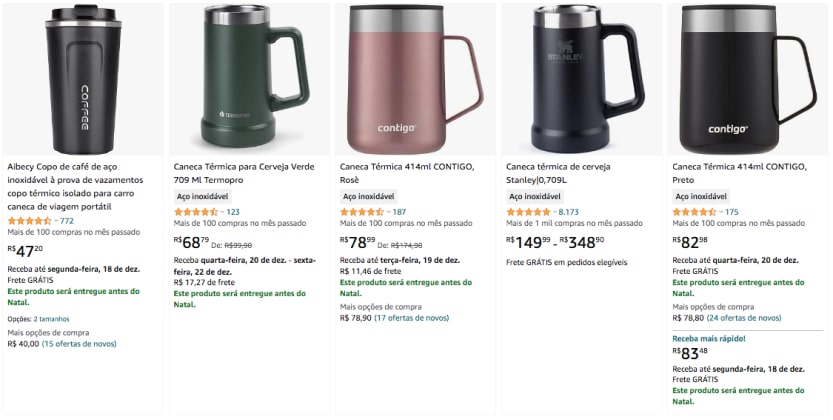Open the star rating of the Aibecy coffee cup
The width and height of the screenshot is (833, 420).
pyautogui.click(x=29, y=220)
